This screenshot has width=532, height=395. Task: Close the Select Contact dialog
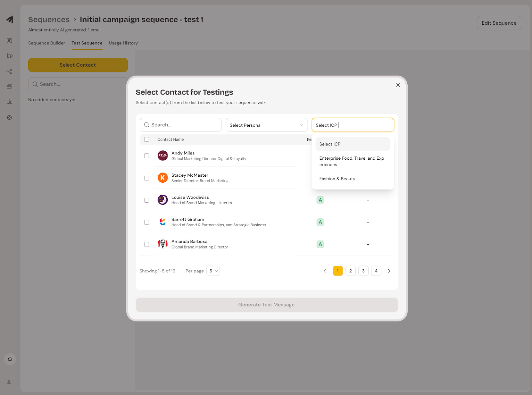(x=398, y=85)
